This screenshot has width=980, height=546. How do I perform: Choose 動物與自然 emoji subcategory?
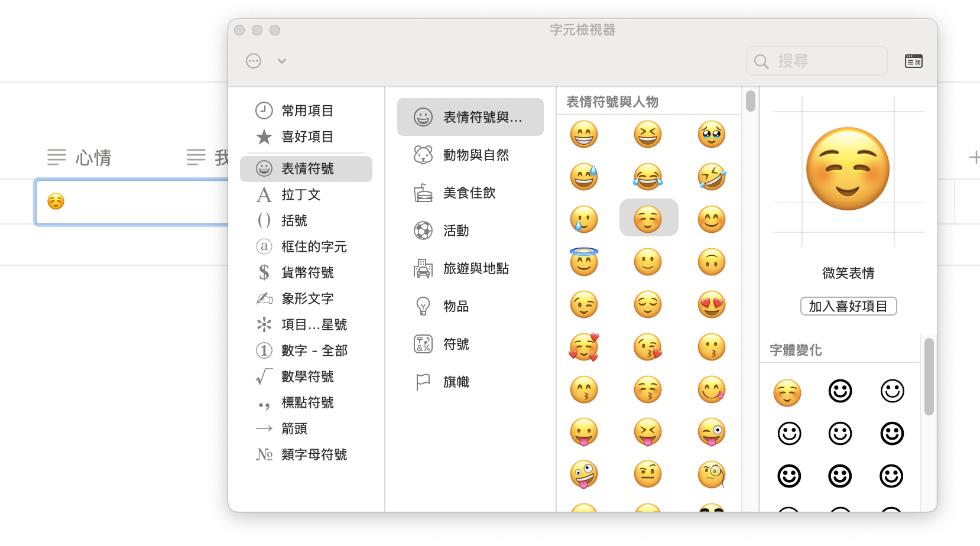[x=470, y=155]
